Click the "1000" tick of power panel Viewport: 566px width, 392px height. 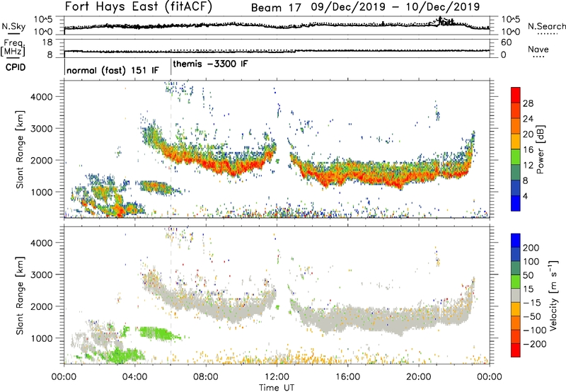[41, 192]
